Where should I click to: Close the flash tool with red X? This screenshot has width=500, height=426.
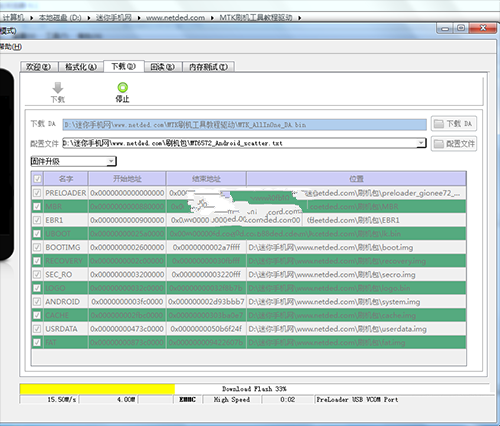point(483,28)
